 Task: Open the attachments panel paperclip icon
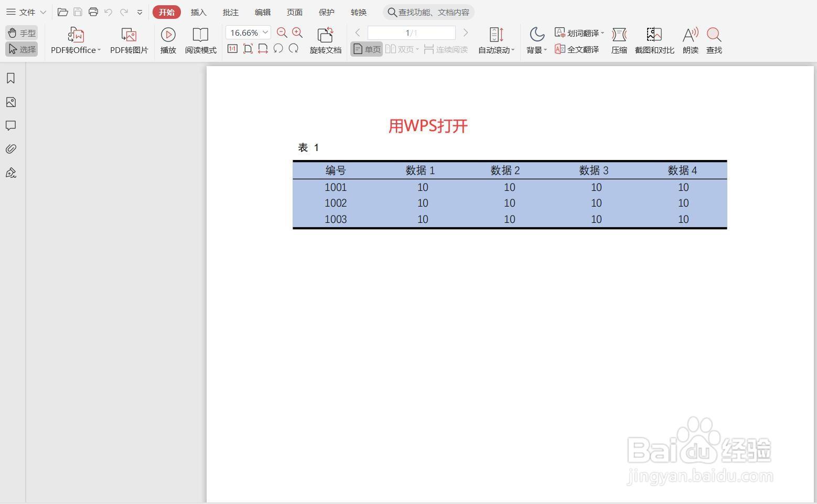point(10,149)
